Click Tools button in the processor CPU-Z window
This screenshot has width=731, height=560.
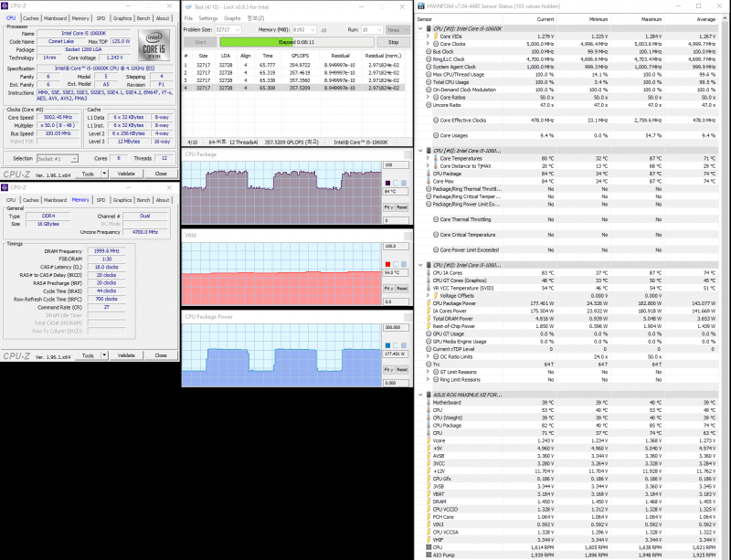click(x=88, y=174)
